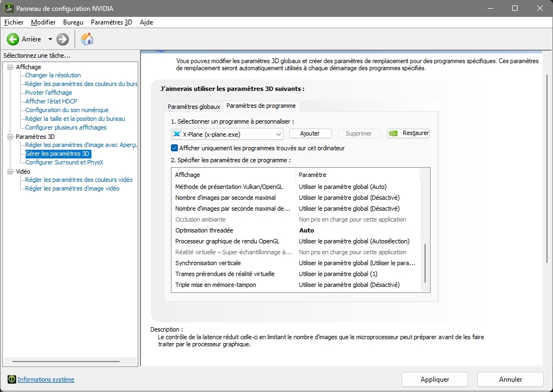Click the X-Plane program icon in combo box
553x392 pixels.
[177, 134]
